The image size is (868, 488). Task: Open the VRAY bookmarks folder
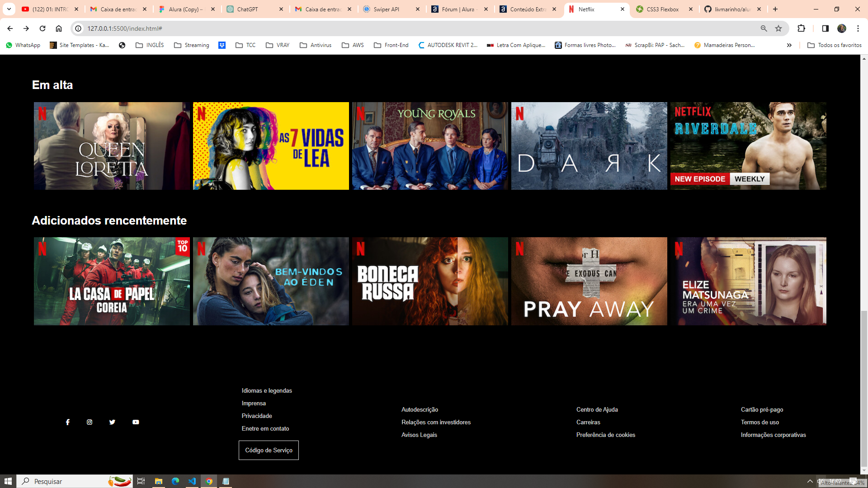tap(278, 45)
